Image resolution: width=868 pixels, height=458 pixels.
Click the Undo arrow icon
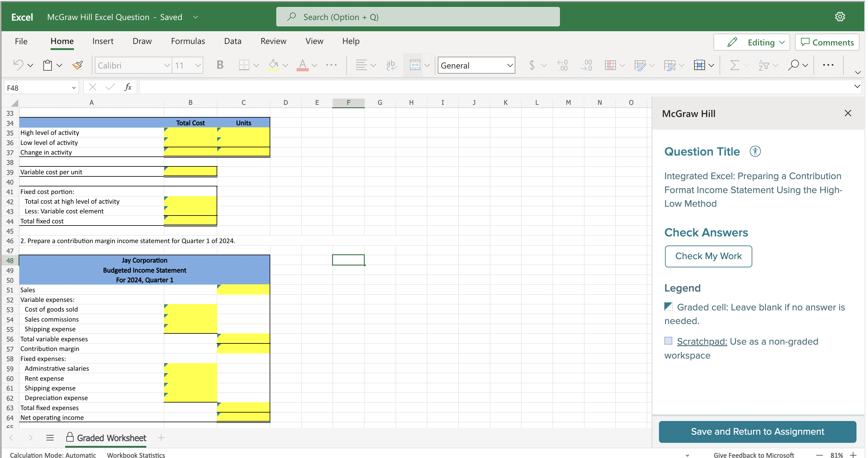tap(18, 65)
